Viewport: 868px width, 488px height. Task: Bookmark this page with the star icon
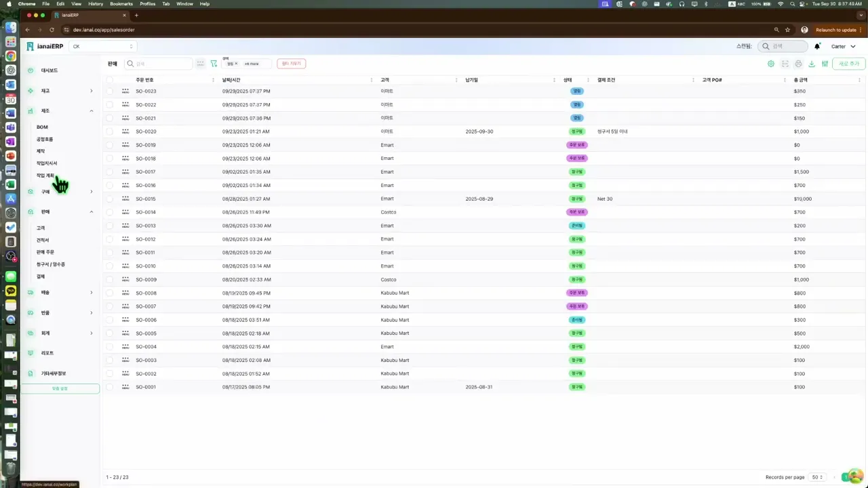pyautogui.click(x=787, y=30)
